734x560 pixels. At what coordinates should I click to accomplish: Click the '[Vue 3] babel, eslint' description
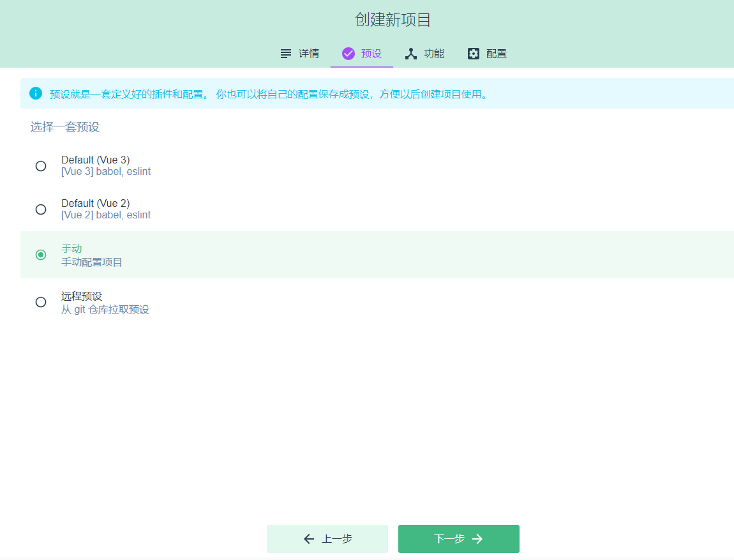coord(106,172)
